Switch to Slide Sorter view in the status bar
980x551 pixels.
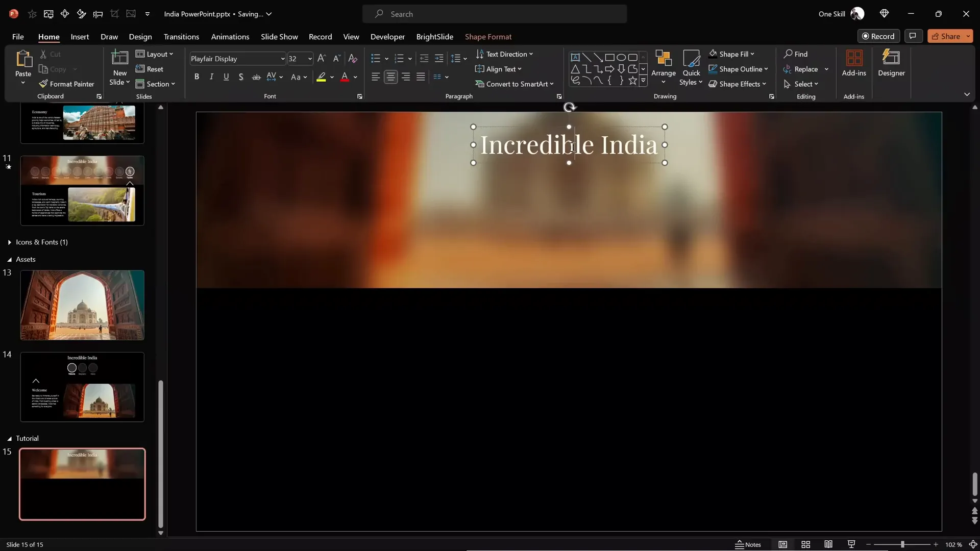806,544
